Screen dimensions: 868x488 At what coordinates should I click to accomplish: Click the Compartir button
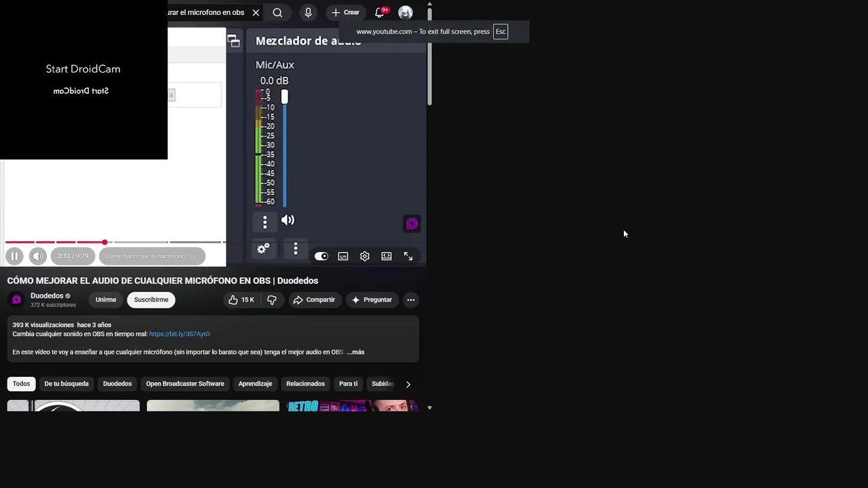point(314,300)
